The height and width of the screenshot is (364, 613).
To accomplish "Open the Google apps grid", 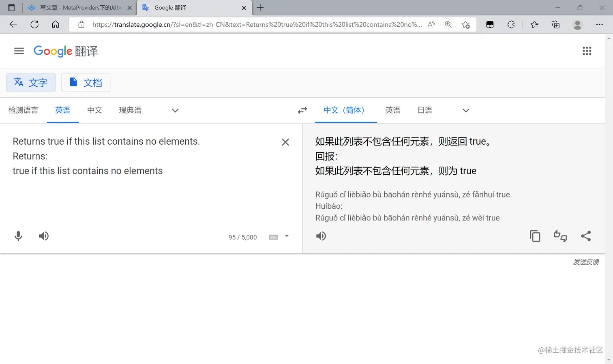I will 587,51.
